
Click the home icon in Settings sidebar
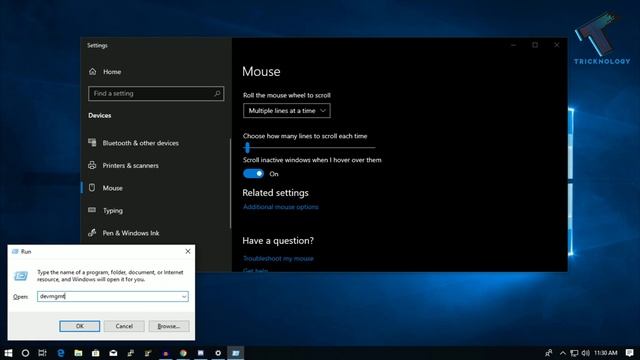point(93,71)
